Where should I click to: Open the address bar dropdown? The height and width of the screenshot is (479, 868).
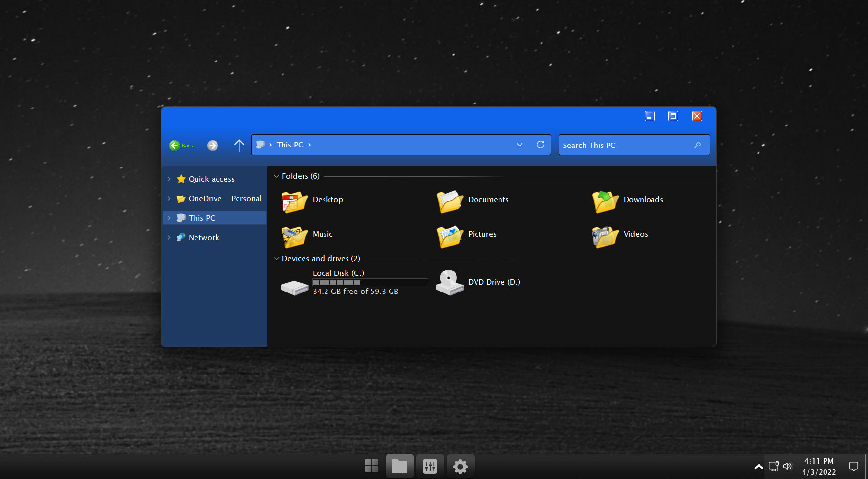tap(519, 145)
